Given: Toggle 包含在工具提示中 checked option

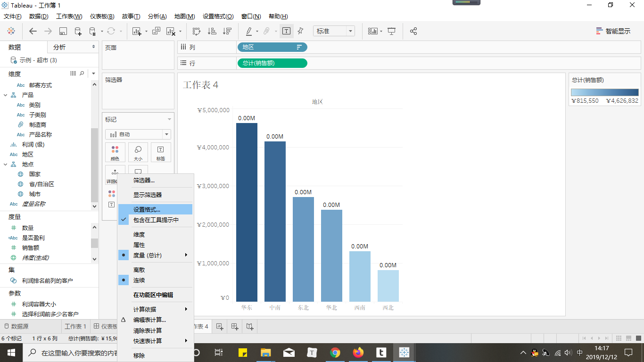Looking at the screenshot, I should click(x=156, y=220).
